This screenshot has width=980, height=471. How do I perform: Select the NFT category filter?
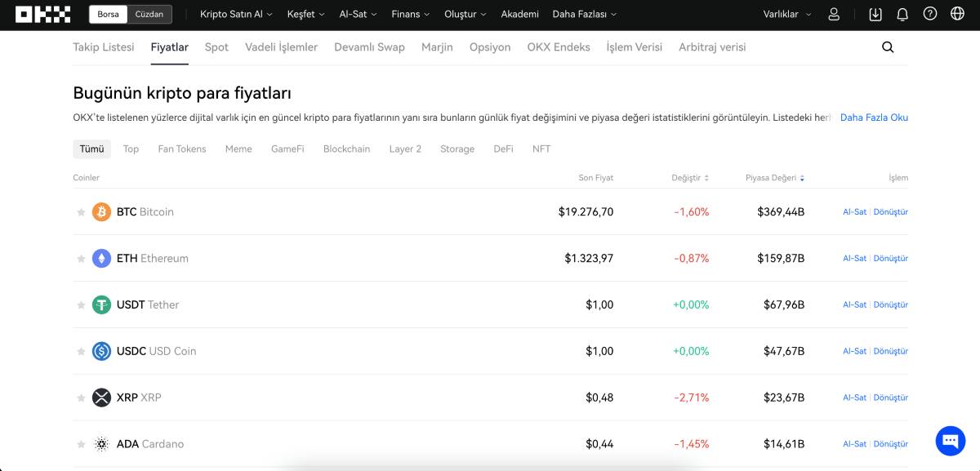[541, 149]
